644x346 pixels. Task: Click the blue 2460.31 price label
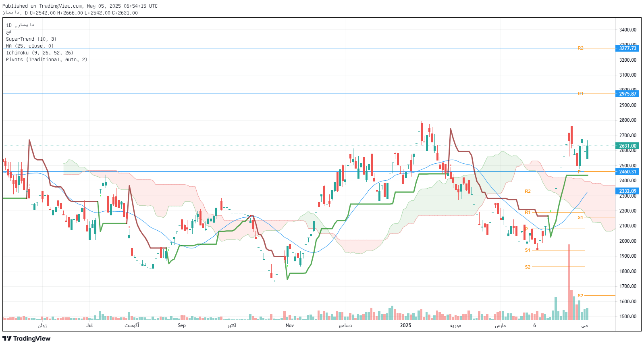(627, 172)
